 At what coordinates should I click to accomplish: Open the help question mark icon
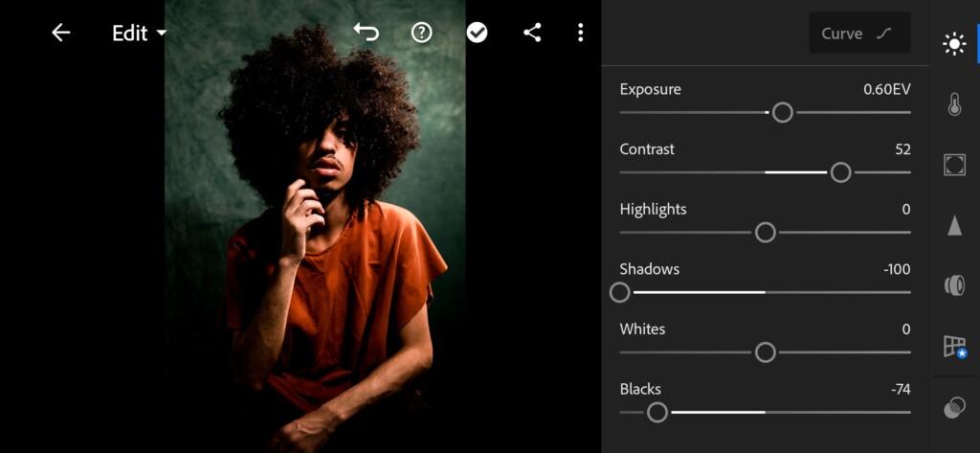pos(422,33)
